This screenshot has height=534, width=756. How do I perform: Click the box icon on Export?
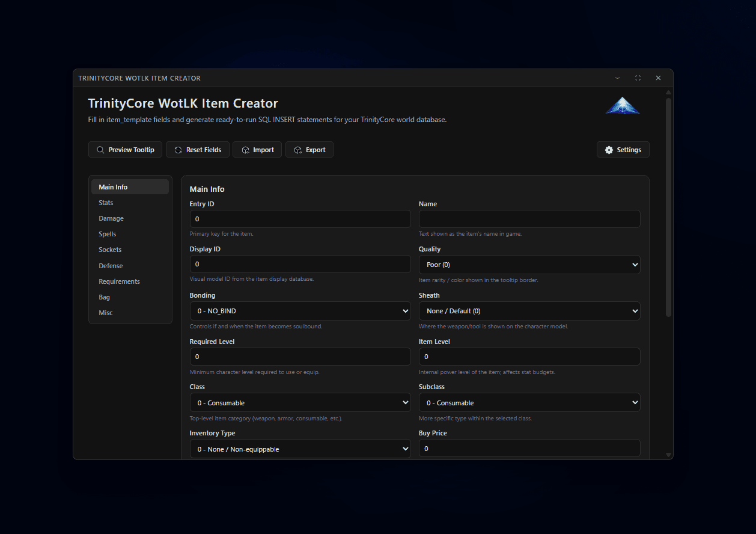(298, 150)
